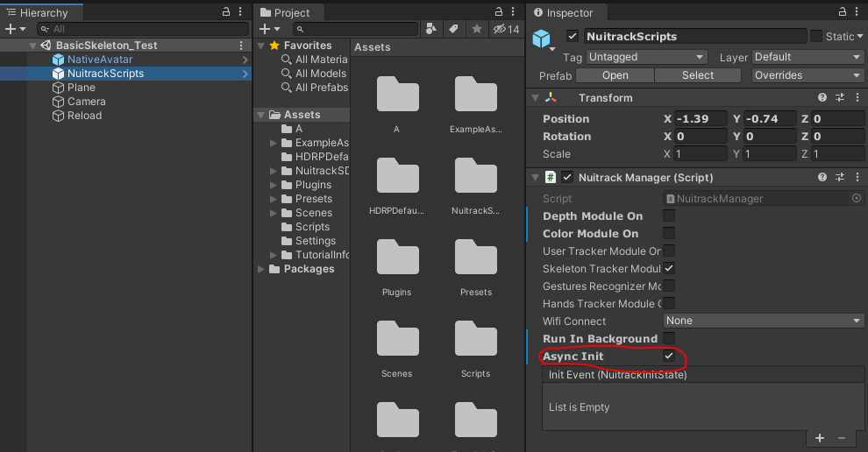Screen dimensions: 868x452
Task: Click the prefab Open button
Action: pyautogui.click(x=615, y=75)
